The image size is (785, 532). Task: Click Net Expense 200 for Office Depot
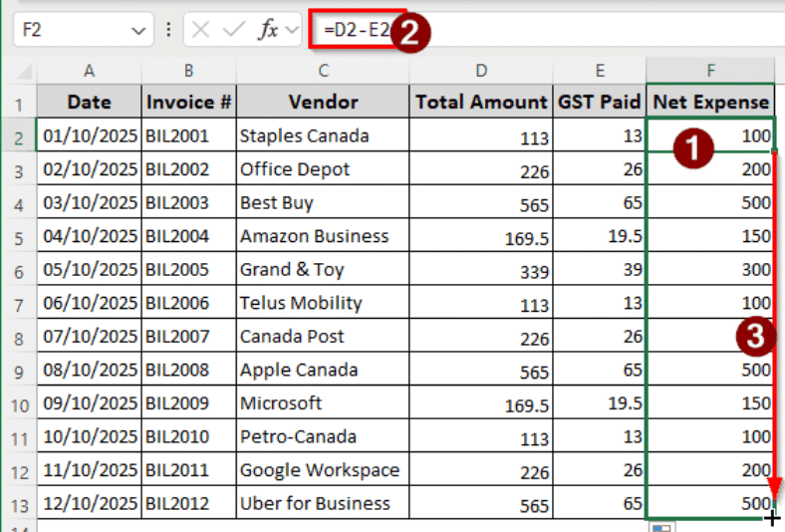point(710,169)
